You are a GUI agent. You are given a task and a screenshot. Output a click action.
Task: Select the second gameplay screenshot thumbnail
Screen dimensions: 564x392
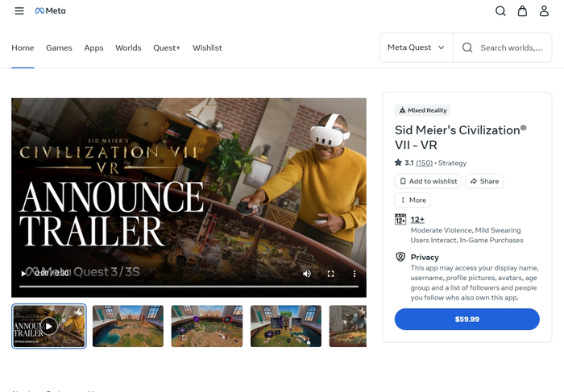click(x=207, y=326)
